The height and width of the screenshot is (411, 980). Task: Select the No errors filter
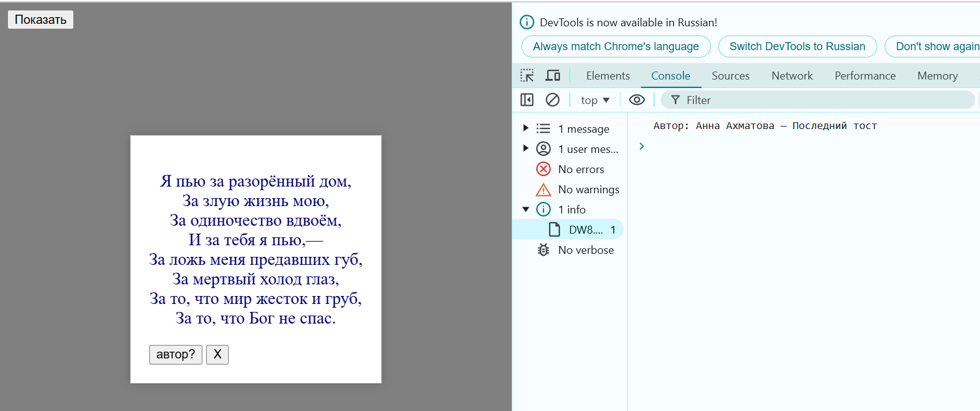coord(580,169)
